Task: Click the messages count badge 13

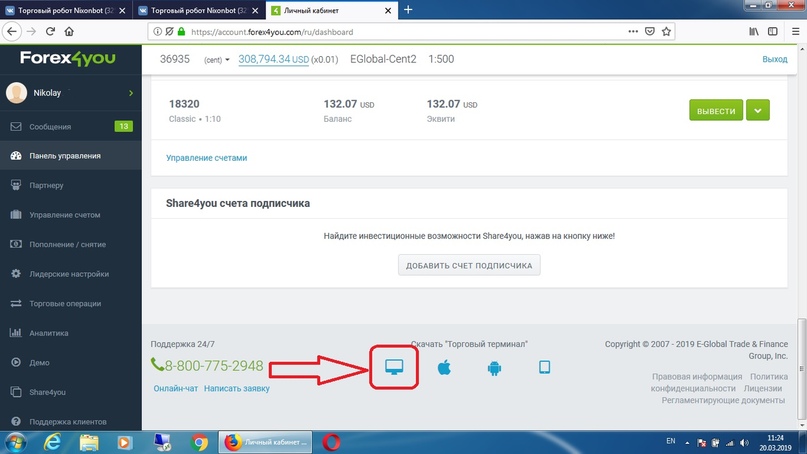Action: pyautogui.click(x=124, y=126)
